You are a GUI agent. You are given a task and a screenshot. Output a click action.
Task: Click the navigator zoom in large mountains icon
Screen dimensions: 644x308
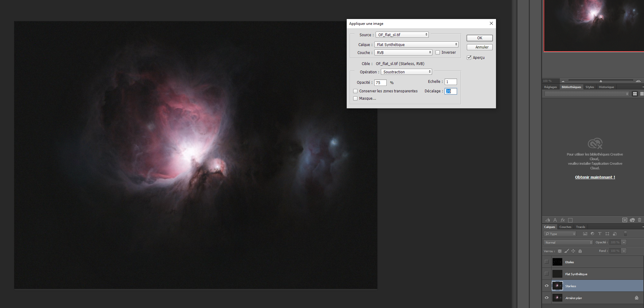638,81
